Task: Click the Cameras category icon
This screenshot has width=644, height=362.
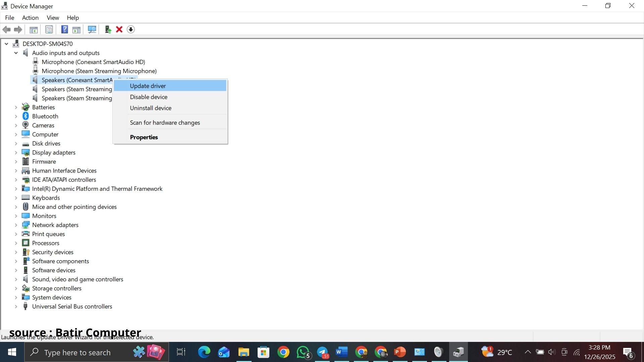Action: point(25,125)
